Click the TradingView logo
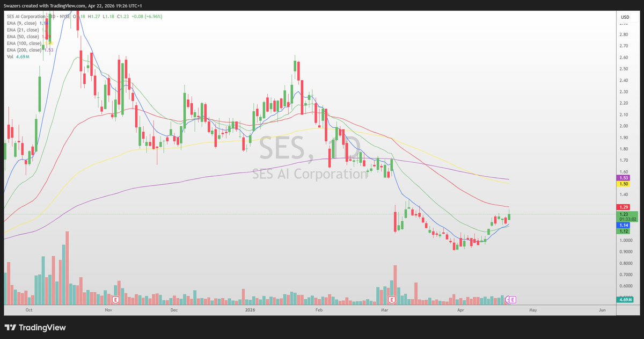 tap(35, 327)
